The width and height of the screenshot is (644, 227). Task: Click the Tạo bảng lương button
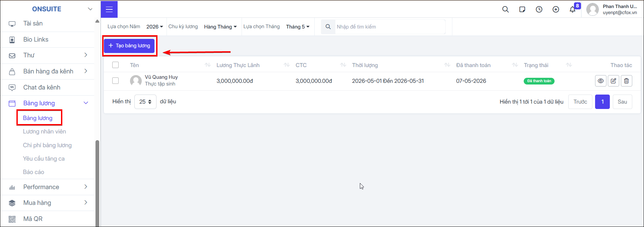pos(129,46)
